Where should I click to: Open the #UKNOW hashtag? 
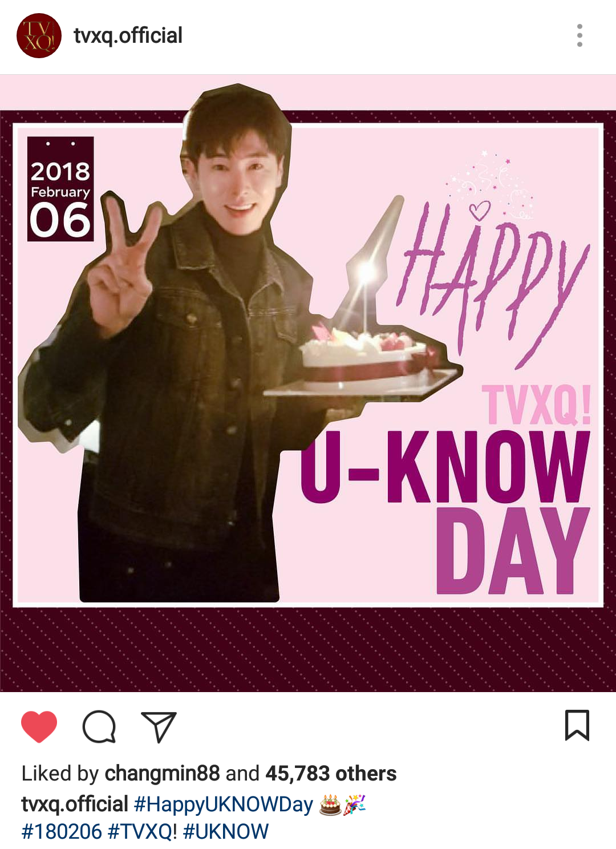point(226,831)
